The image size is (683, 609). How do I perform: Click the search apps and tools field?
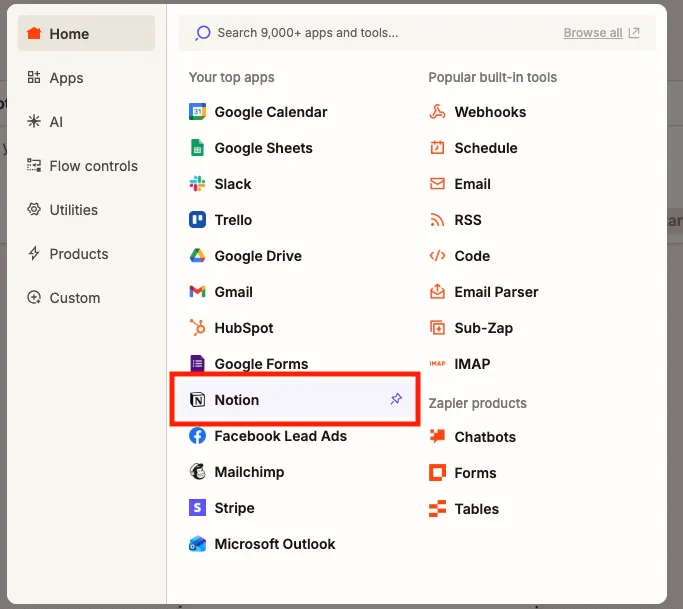tap(417, 33)
